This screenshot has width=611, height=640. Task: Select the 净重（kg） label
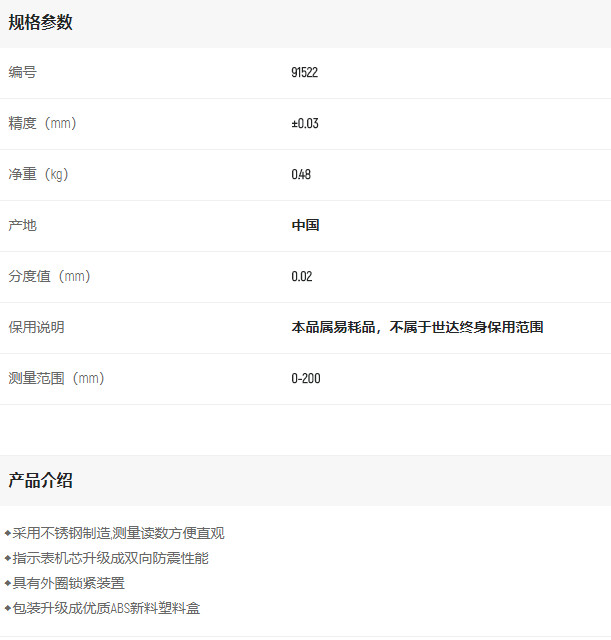39,174
